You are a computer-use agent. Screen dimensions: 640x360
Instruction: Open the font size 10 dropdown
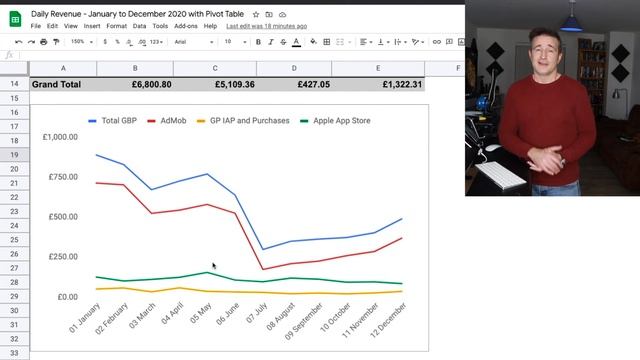point(235,42)
